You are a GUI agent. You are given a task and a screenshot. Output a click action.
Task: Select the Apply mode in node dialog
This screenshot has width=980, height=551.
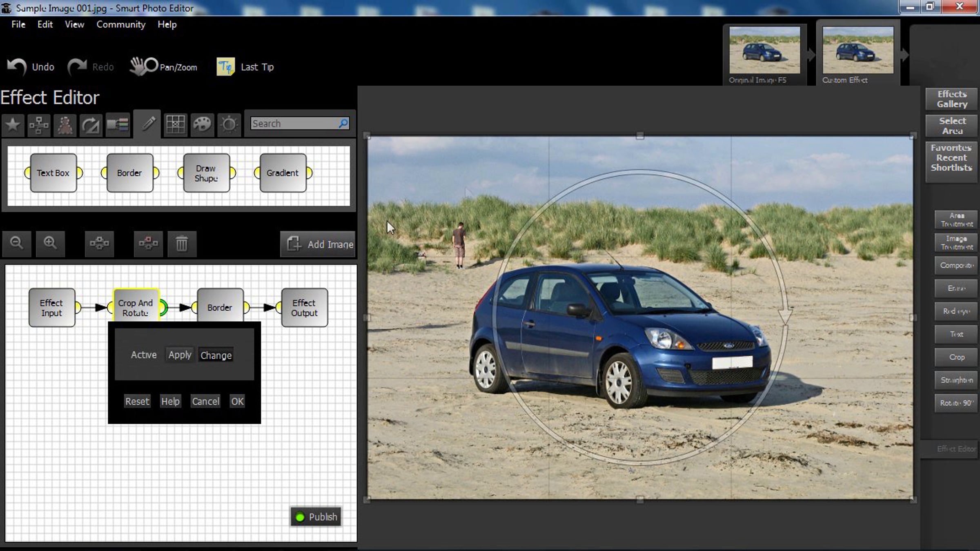[180, 355]
